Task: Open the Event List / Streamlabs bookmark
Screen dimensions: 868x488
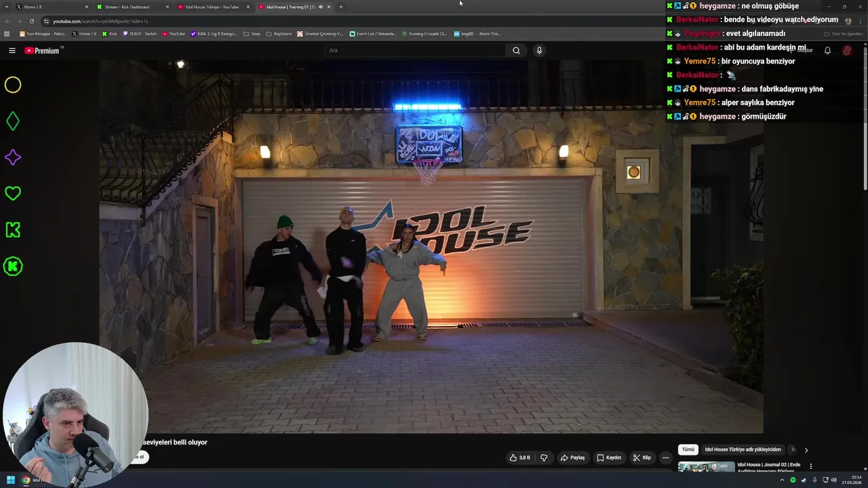Action: pyautogui.click(x=373, y=33)
